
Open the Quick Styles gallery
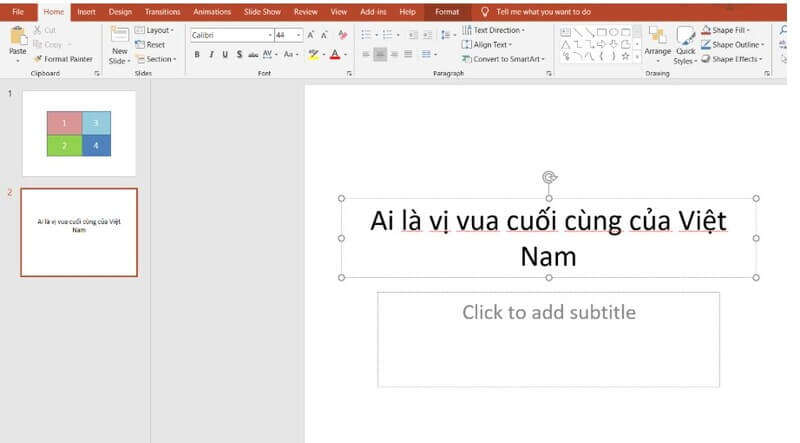click(x=685, y=45)
